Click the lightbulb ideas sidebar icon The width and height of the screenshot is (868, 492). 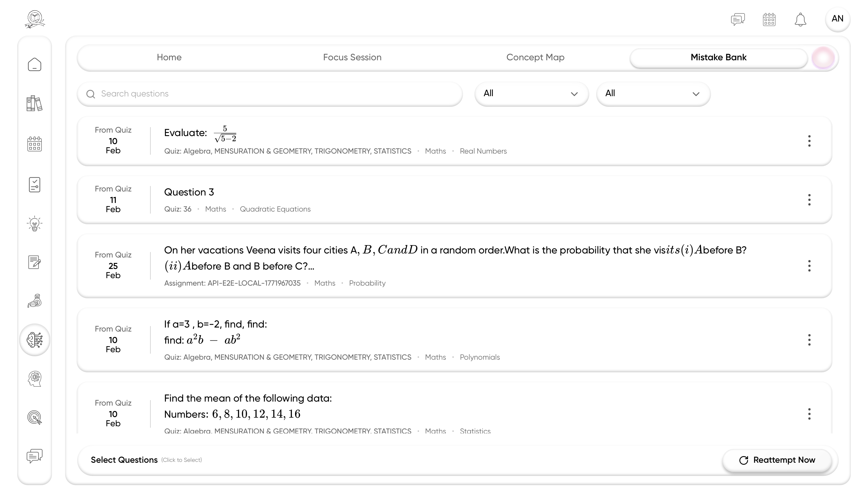[34, 224]
